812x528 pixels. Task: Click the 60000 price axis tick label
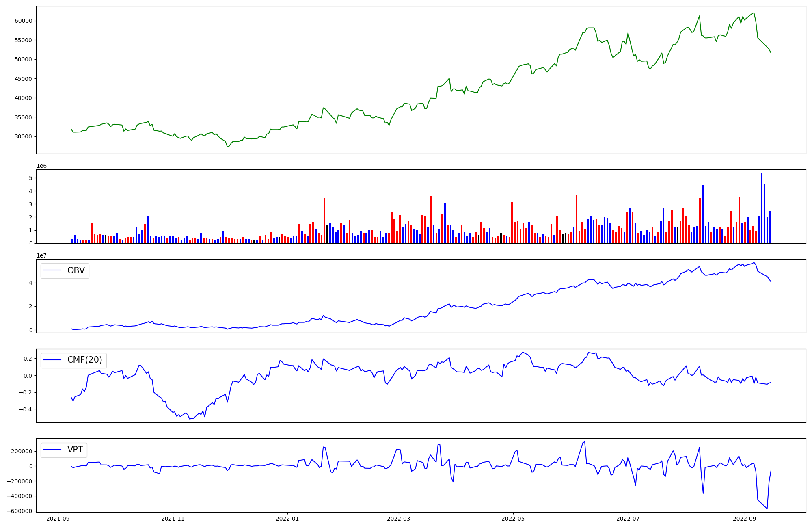[23, 21]
